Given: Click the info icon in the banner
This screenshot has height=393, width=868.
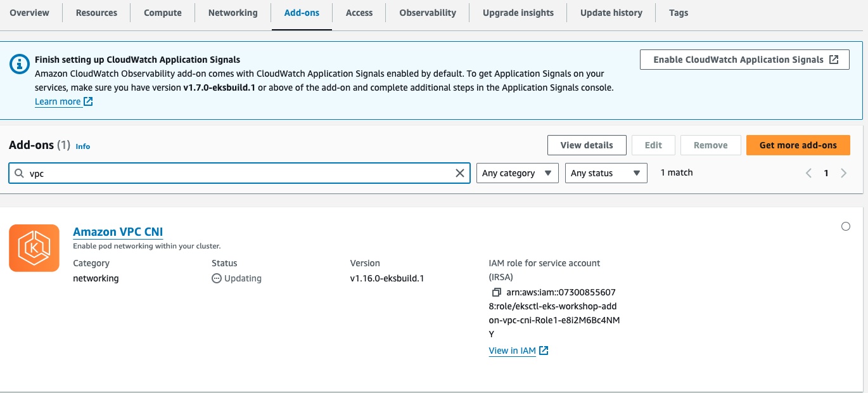Looking at the screenshot, I should (x=20, y=63).
